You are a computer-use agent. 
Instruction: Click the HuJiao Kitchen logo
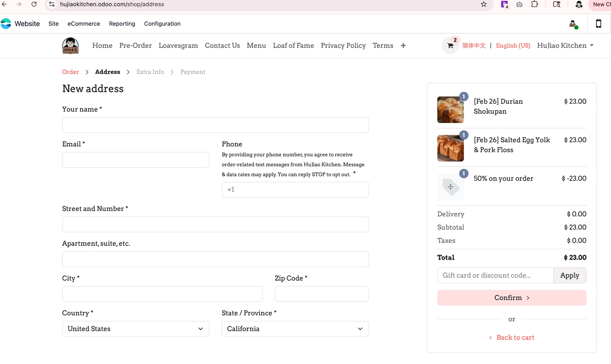point(70,45)
